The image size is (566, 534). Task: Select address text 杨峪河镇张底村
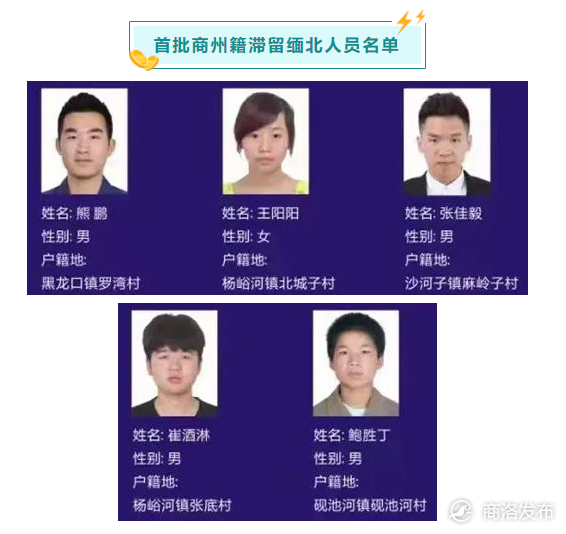pos(182,505)
